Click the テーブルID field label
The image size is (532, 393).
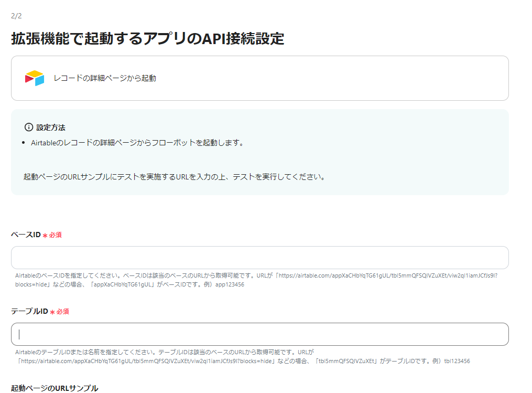tap(29, 311)
